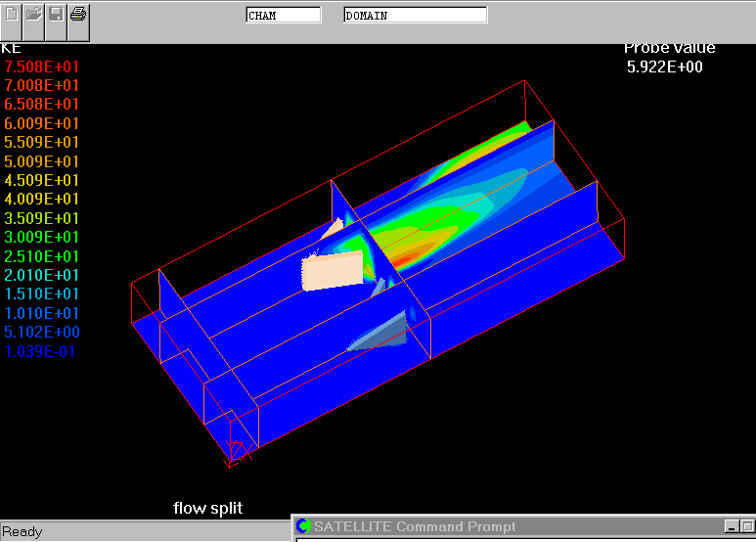This screenshot has height=542, width=756.
Task: Click the red axis origin marker
Action: coord(236,451)
